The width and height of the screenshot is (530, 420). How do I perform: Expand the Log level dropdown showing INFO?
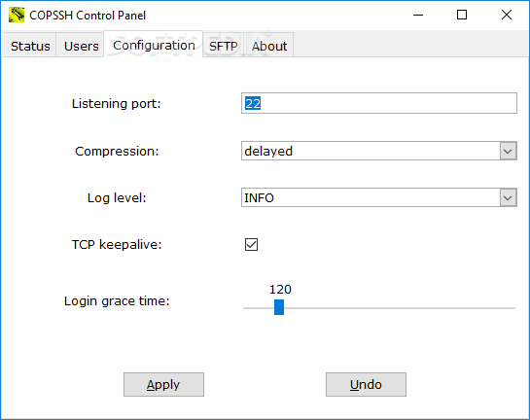pyautogui.click(x=379, y=197)
